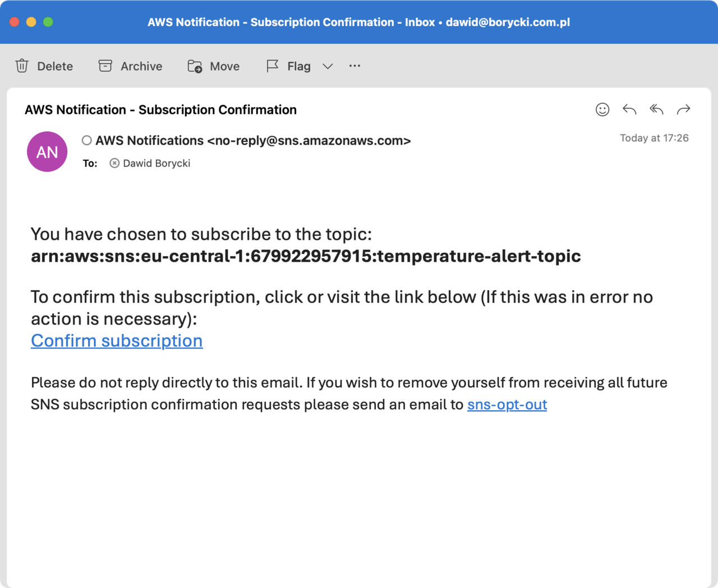The height and width of the screenshot is (588, 718).
Task: Select the Dawid Borycki recipient name
Action: click(x=157, y=163)
